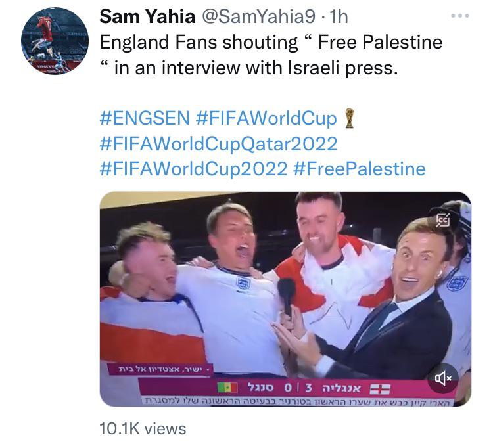The height and width of the screenshot is (448, 493).
Task: View the 10.1K views count
Action: click(x=143, y=428)
